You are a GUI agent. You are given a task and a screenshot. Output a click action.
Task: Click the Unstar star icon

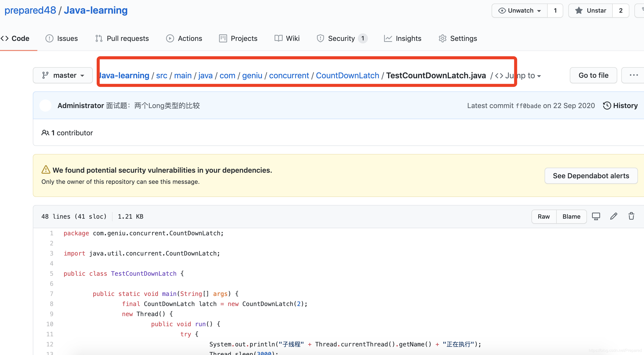579,11
